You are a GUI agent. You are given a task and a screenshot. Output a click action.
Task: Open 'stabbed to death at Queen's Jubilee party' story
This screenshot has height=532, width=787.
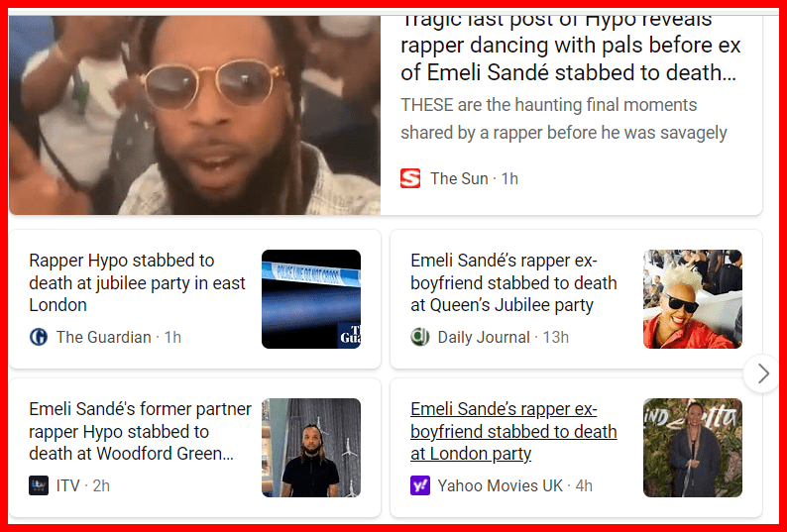tap(513, 282)
